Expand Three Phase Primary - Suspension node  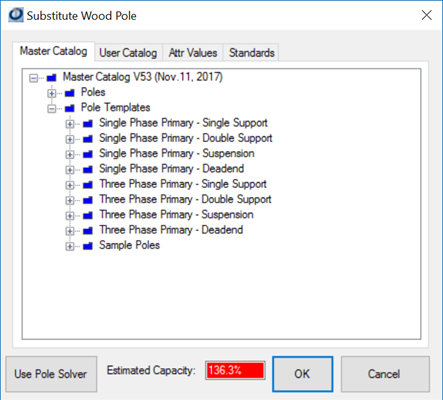click(70, 216)
